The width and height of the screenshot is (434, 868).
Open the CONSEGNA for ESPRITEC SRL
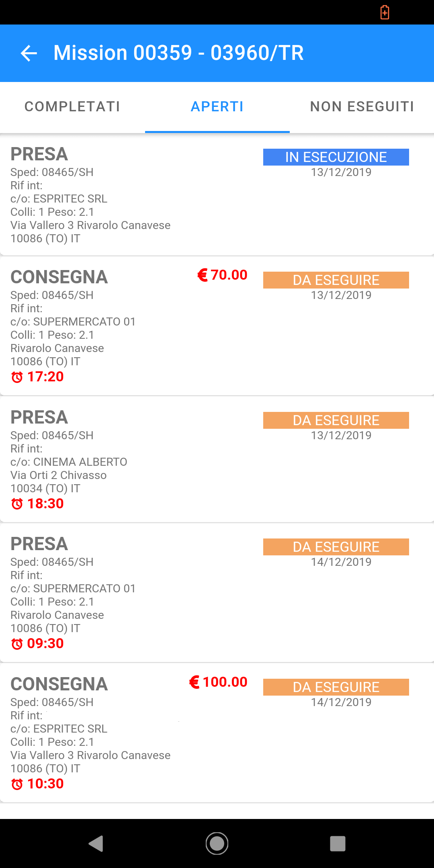coord(217,733)
